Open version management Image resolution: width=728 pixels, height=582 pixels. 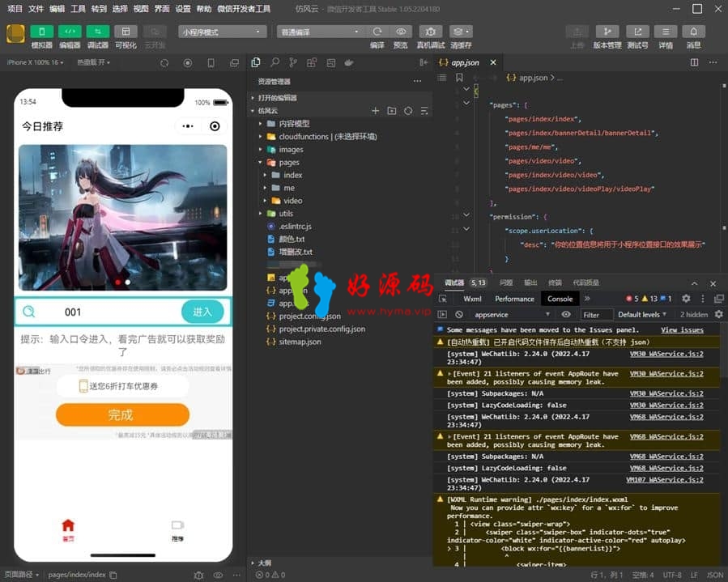607,32
